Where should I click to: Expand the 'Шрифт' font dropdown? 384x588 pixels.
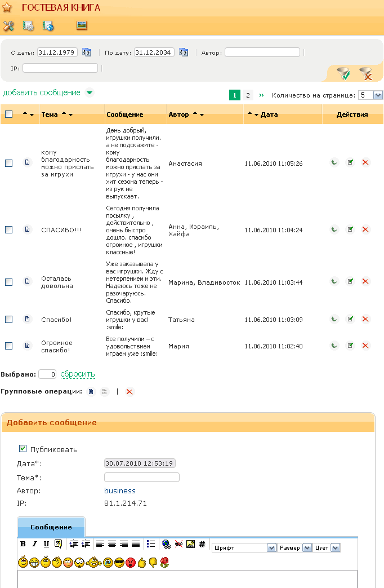[x=271, y=547]
